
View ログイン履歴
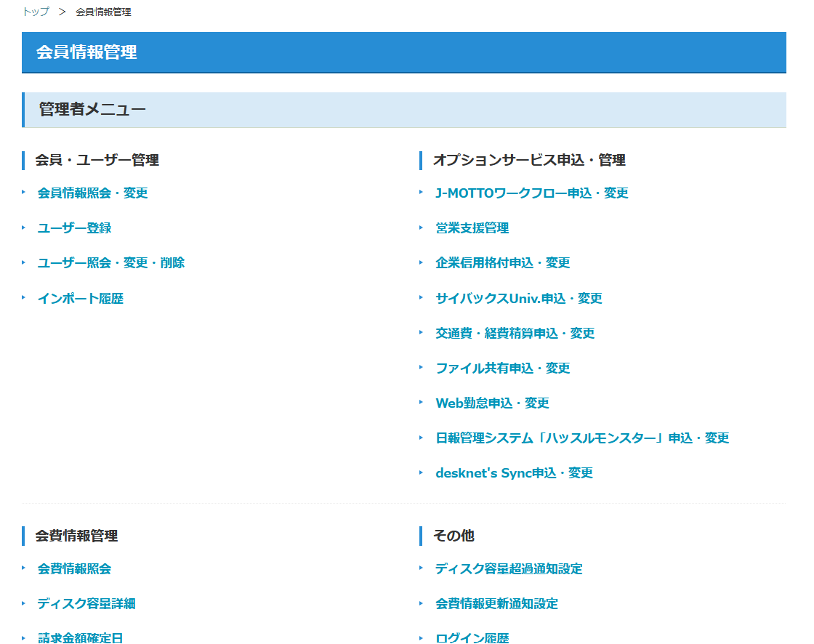[x=472, y=638]
